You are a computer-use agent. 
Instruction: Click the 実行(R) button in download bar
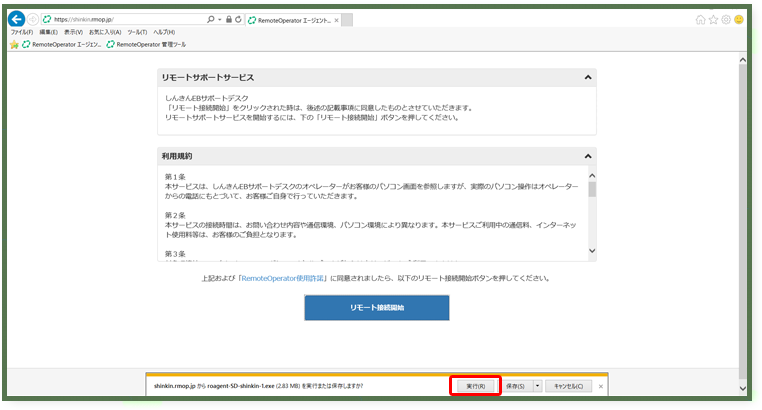tap(475, 385)
